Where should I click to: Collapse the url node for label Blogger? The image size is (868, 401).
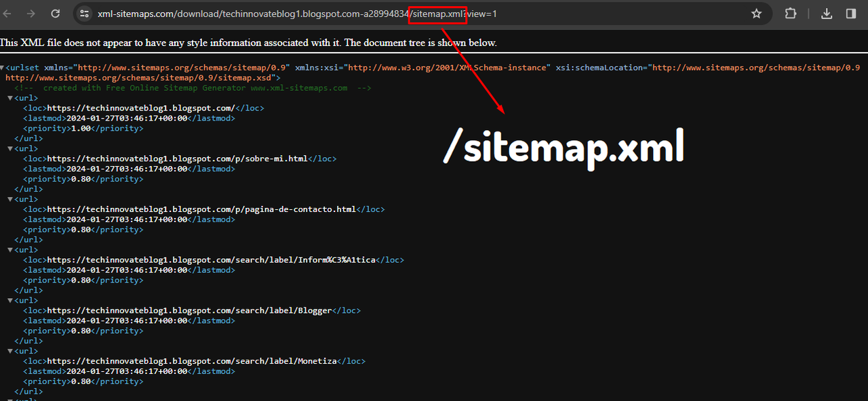click(10, 301)
